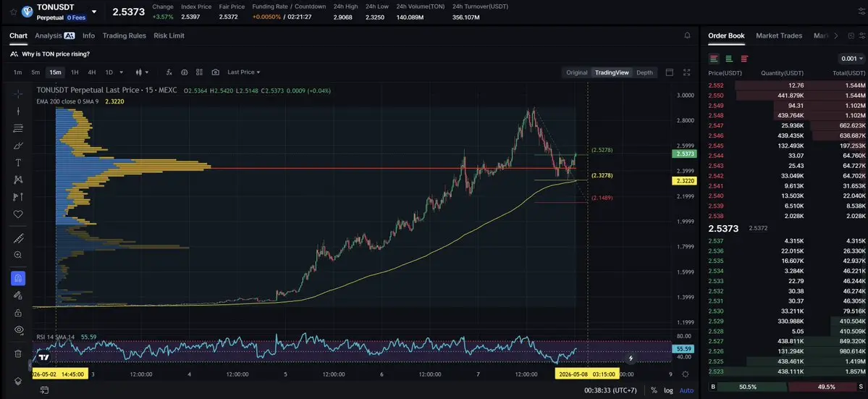Viewport: 868px width, 399px height.
Task: Collapse the drawing toolbar side handle
Action: (x=30, y=365)
